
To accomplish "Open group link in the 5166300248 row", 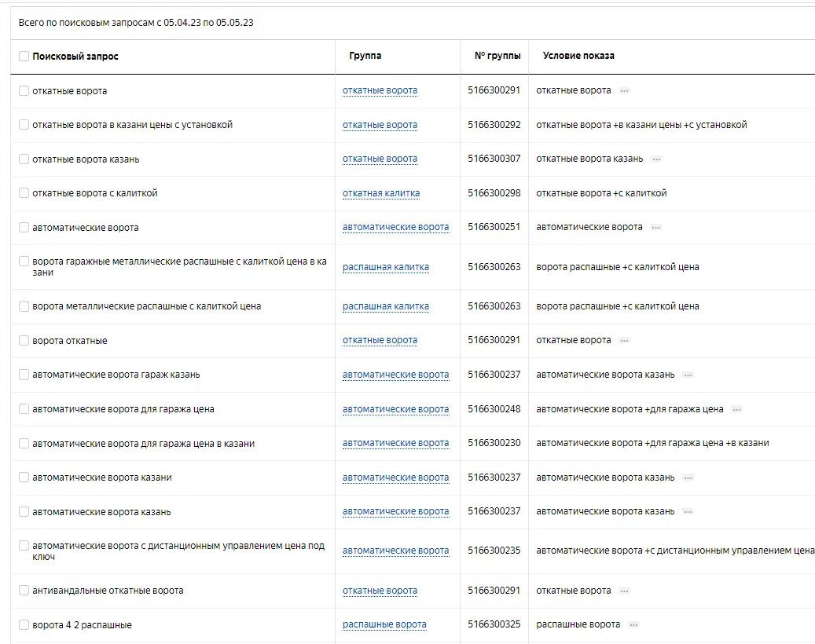I will pos(395,409).
